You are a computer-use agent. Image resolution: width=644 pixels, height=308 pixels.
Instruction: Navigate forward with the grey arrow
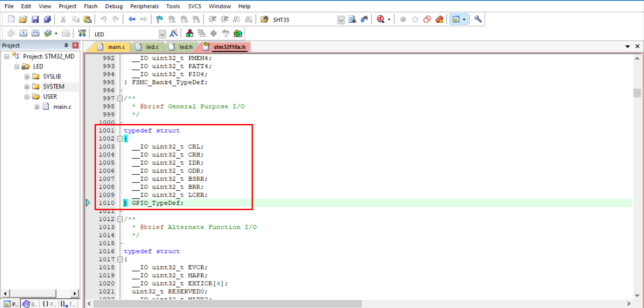144,19
